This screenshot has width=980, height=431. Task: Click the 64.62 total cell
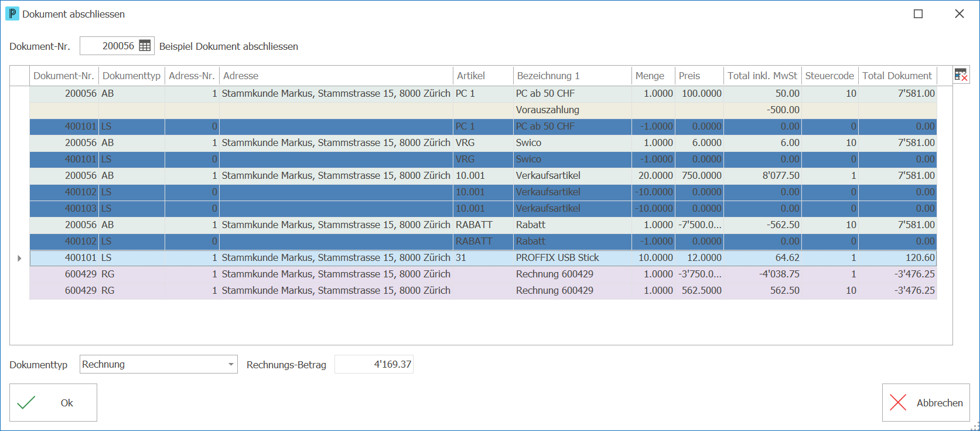click(762, 257)
